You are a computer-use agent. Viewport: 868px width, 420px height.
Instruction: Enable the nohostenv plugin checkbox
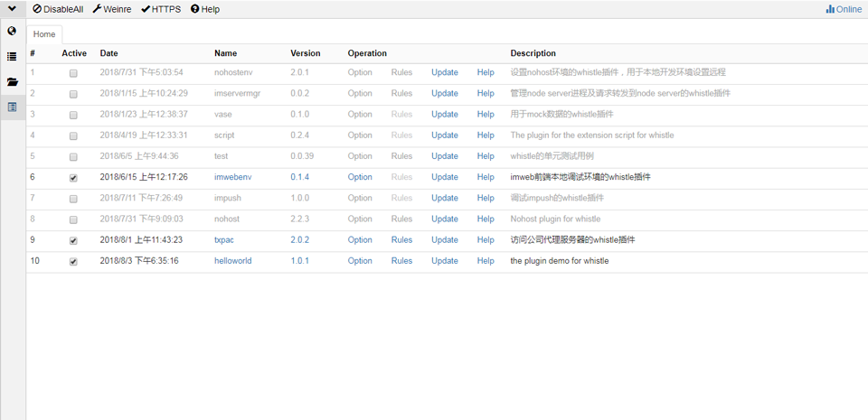(x=73, y=73)
